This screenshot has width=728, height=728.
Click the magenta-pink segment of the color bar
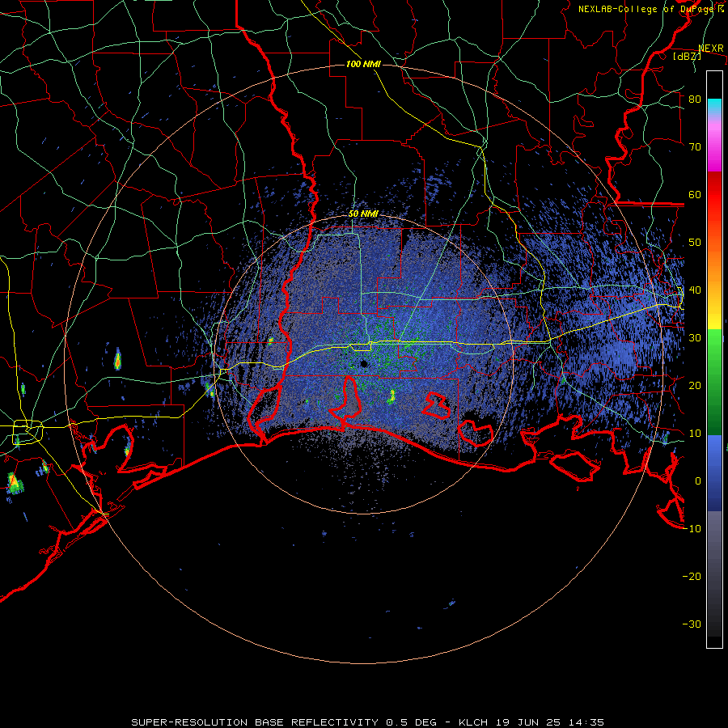click(714, 144)
